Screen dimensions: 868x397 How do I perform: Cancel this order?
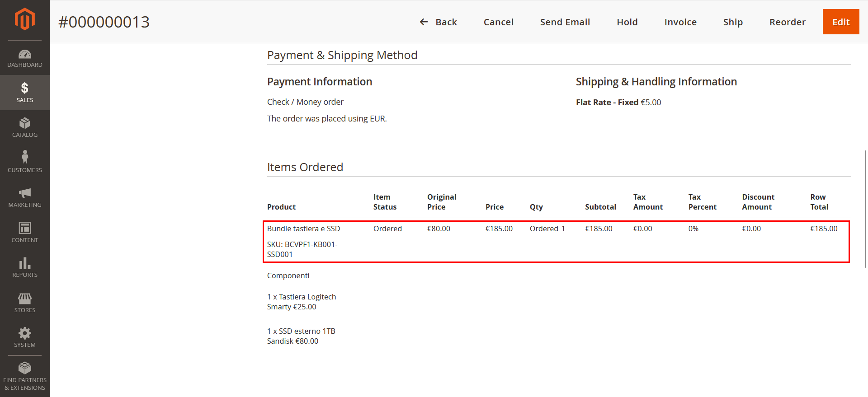498,22
